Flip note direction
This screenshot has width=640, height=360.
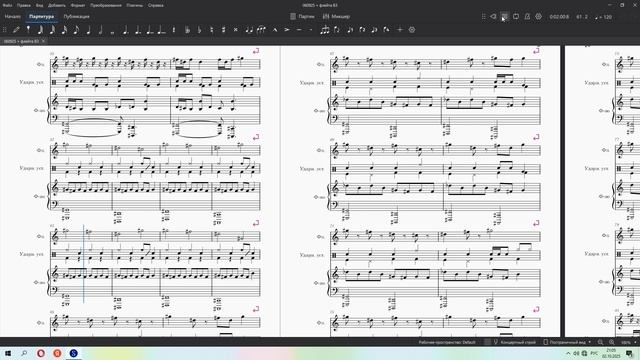[337, 29]
